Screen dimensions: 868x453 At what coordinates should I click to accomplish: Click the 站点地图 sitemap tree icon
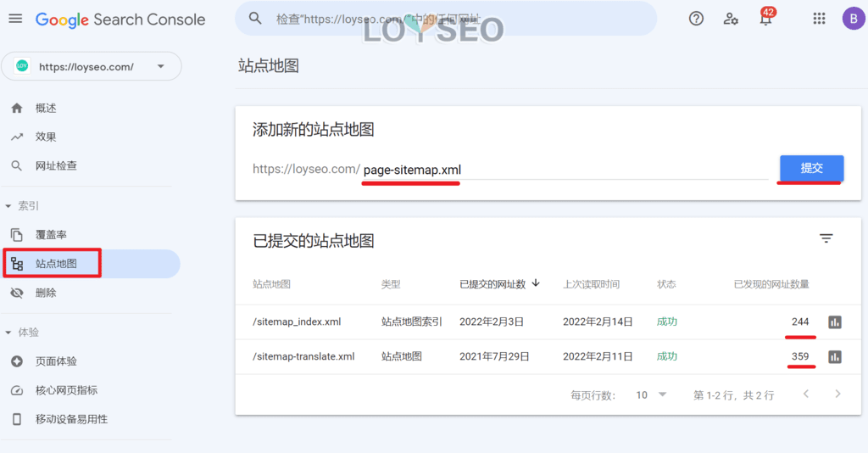(17, 264)
